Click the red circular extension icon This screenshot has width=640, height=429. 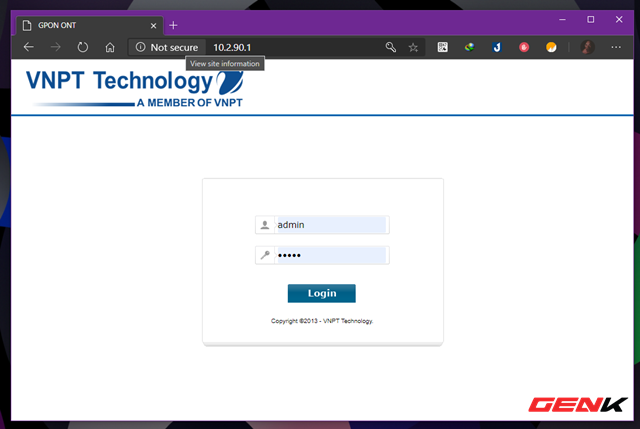click(x=524, y=47)
